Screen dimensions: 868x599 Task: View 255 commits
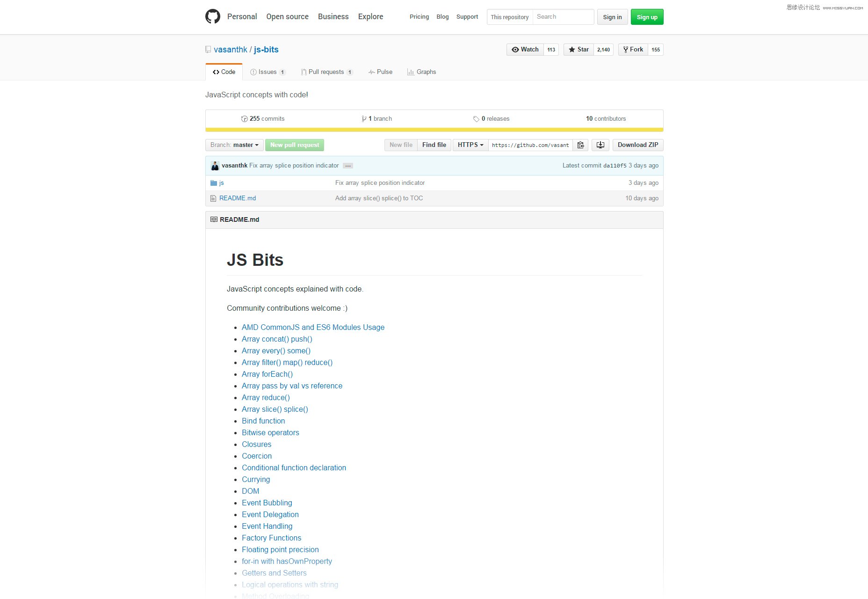point(263,119)
